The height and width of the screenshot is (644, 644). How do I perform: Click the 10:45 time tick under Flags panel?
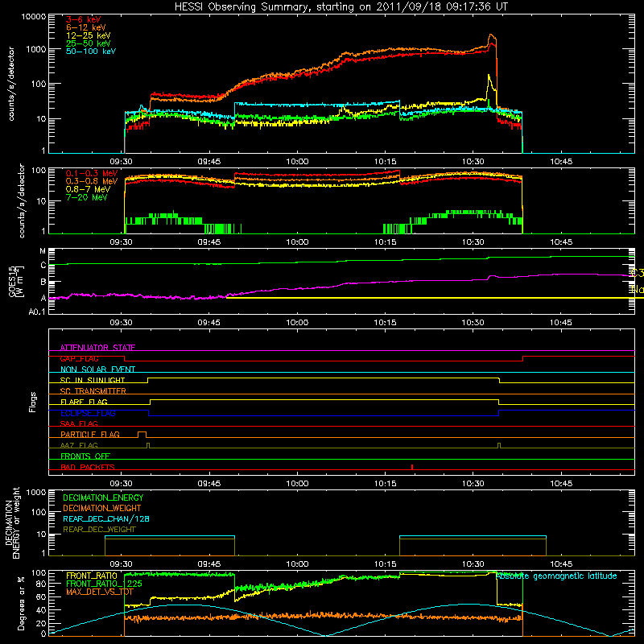pyautogui.click(x=561, y=484)
